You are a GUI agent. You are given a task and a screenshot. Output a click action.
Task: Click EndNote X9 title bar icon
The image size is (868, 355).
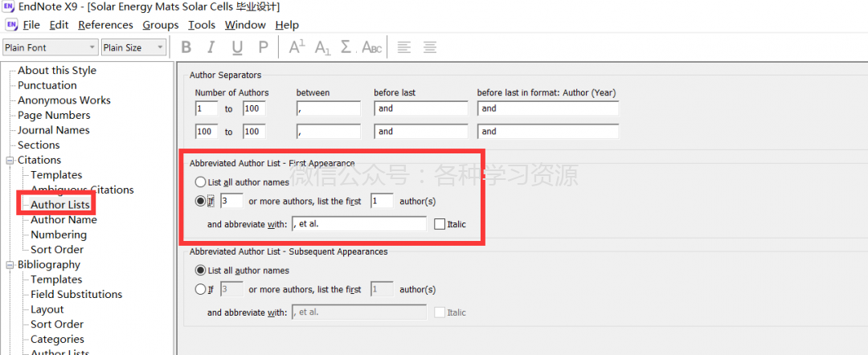tap(8, 7)
